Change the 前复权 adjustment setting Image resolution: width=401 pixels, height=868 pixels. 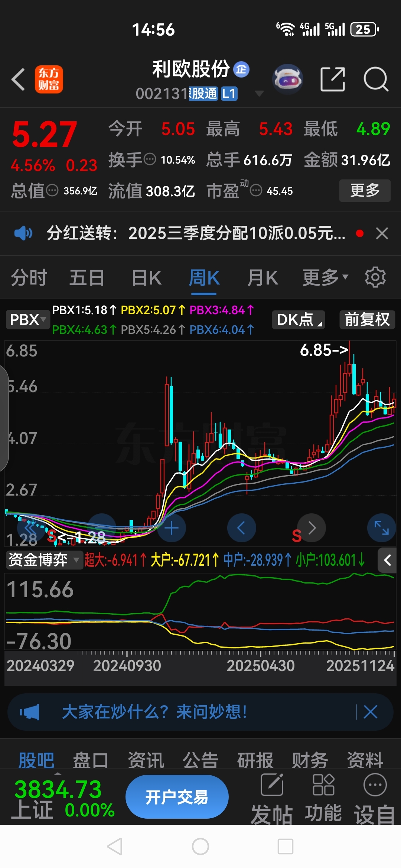367,319
